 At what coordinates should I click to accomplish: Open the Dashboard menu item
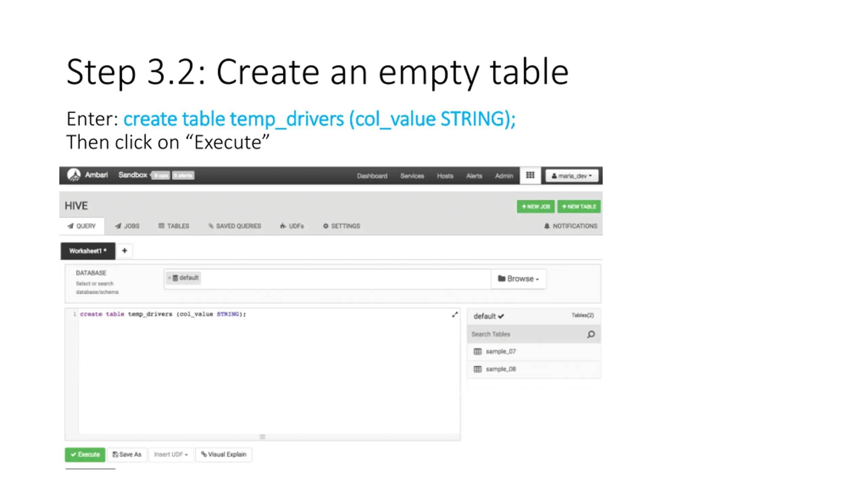coord(372,176)
